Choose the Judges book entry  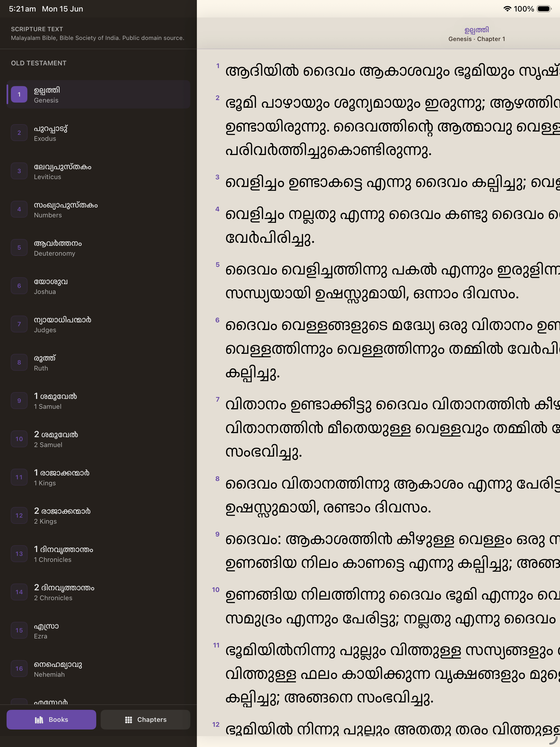[x=98, y=324]
